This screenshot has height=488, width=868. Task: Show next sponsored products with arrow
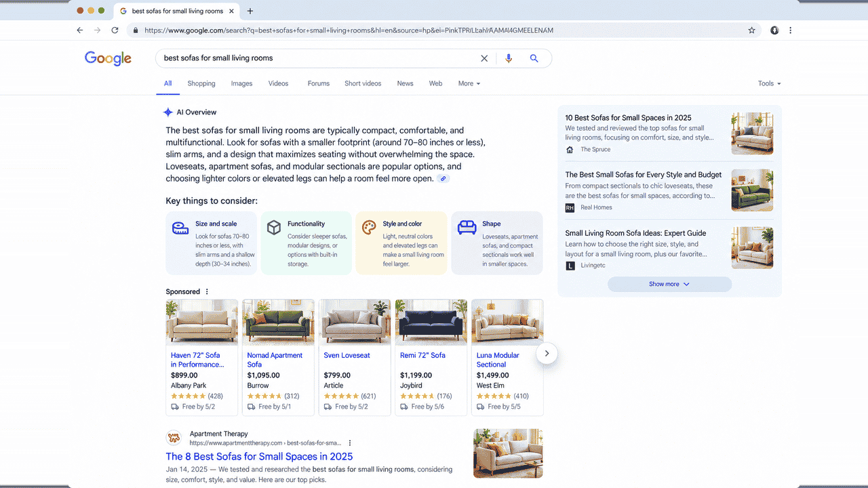point(547,354)
